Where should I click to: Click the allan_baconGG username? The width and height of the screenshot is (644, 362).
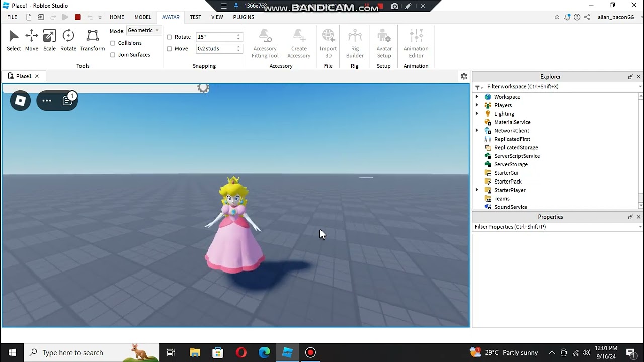[x=616, y=17]
